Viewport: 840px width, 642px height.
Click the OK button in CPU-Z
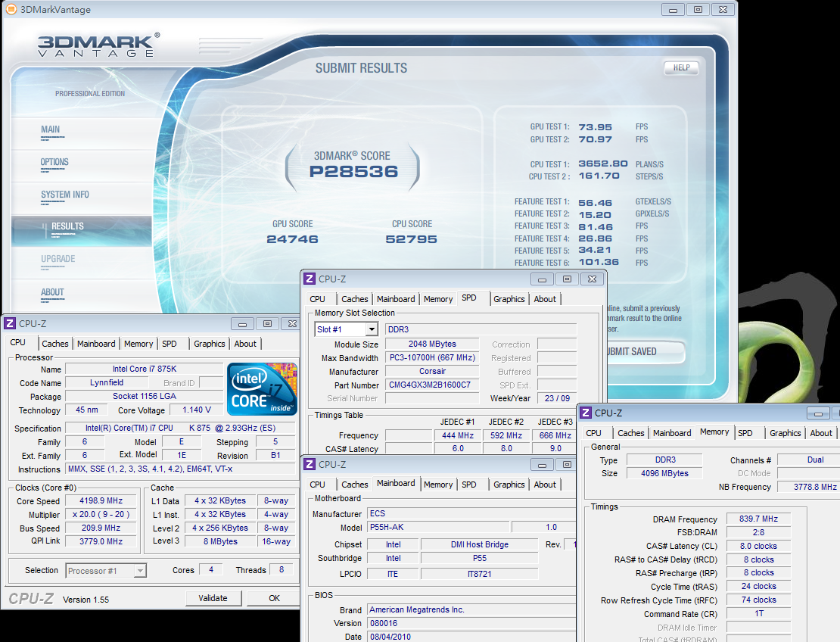click(274, 598)
